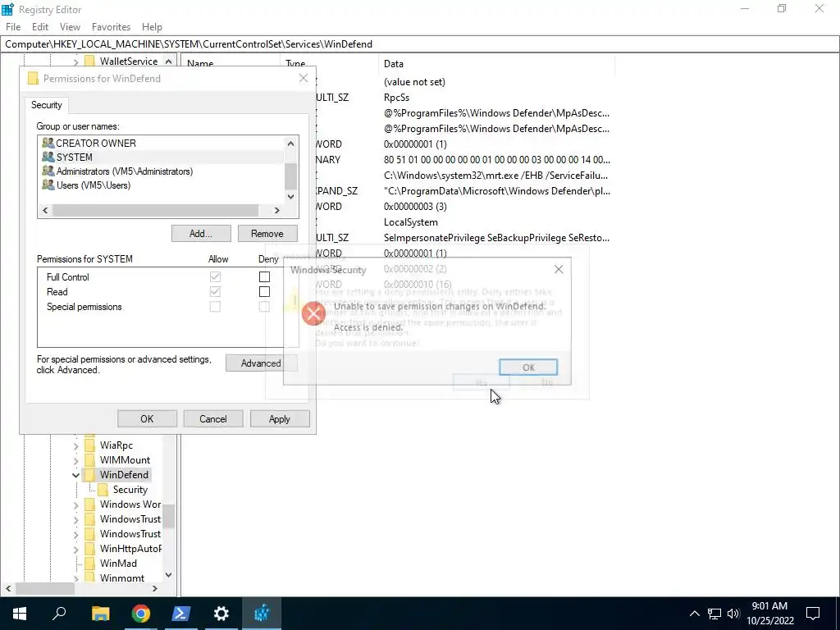This screenshot has height=630, width=840.
Task: Click Apply in Permissions for WinDefend
Action: (x=280, y=419)
